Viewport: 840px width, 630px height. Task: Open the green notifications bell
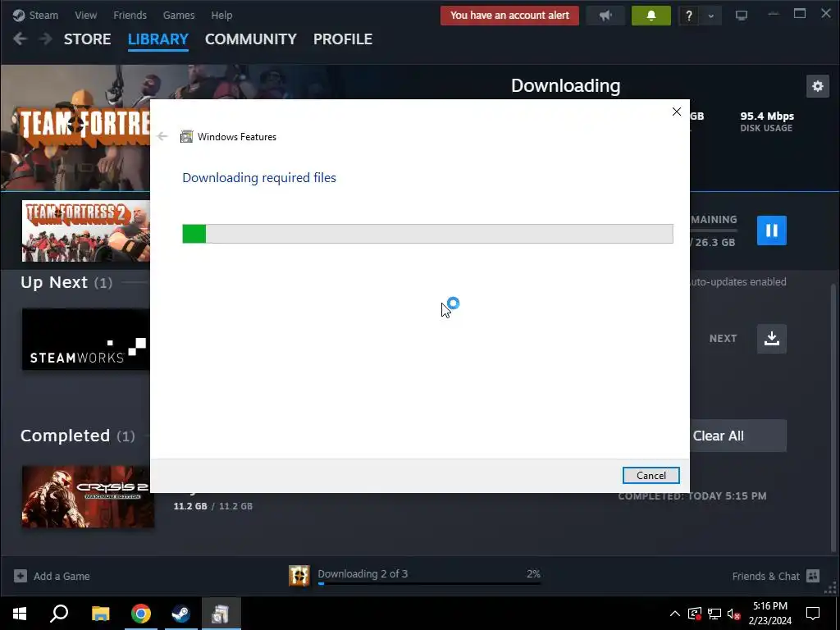point(651,16)
